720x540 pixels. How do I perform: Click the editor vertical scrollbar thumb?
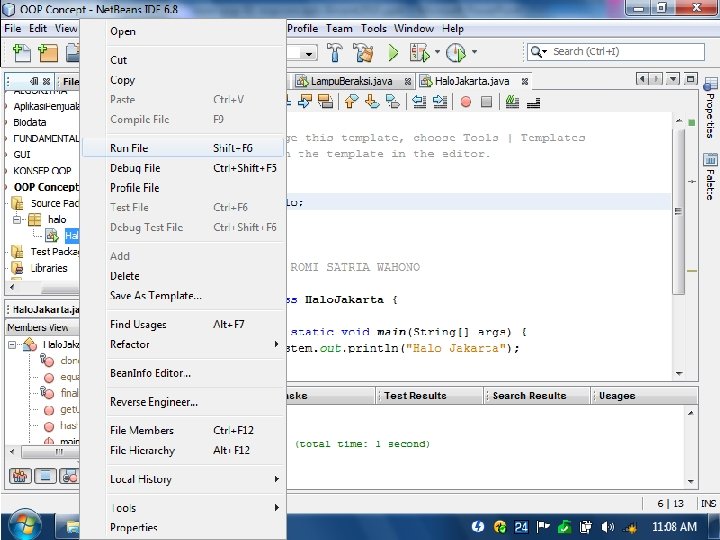pos(679,211)
